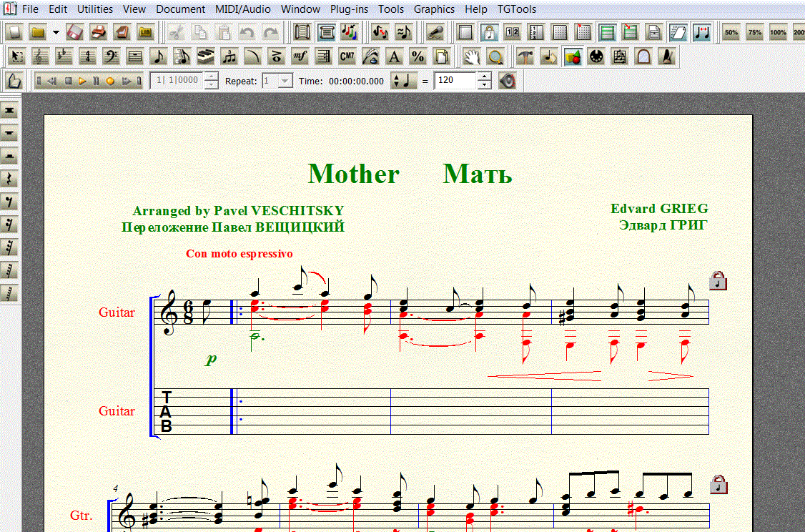
Task: Select the Expression mf tool
Action: point(300,56)
